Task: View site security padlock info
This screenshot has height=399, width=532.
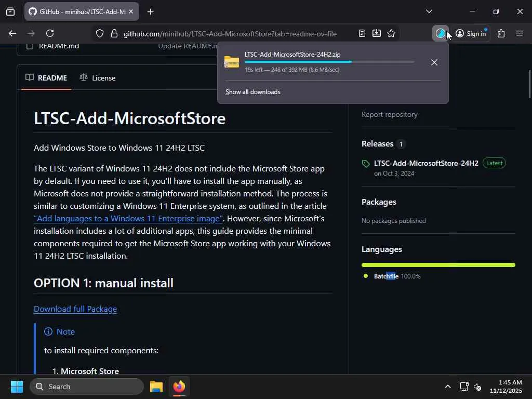Action: pos(114,34)
